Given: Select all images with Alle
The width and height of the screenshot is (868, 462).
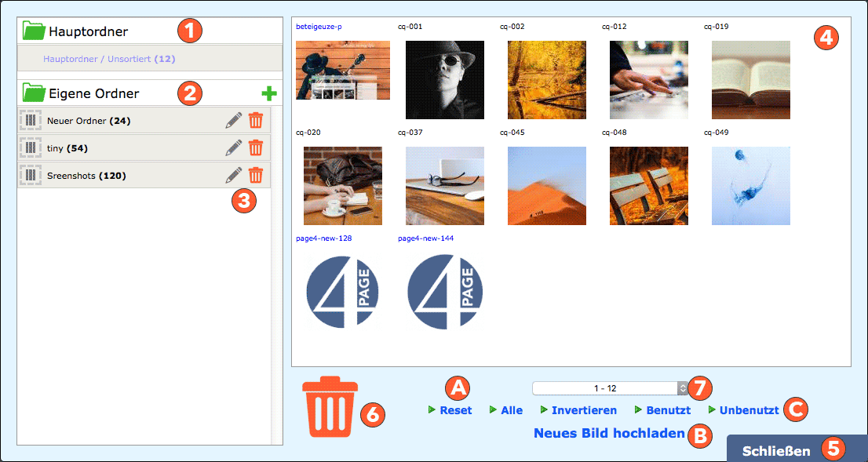Looking at the screenshot, I should (511, 410).
